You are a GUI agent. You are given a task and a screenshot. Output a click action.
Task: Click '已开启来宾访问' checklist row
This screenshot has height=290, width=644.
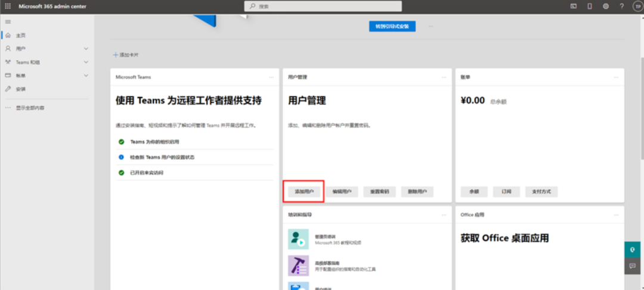(x=194, y=173)
